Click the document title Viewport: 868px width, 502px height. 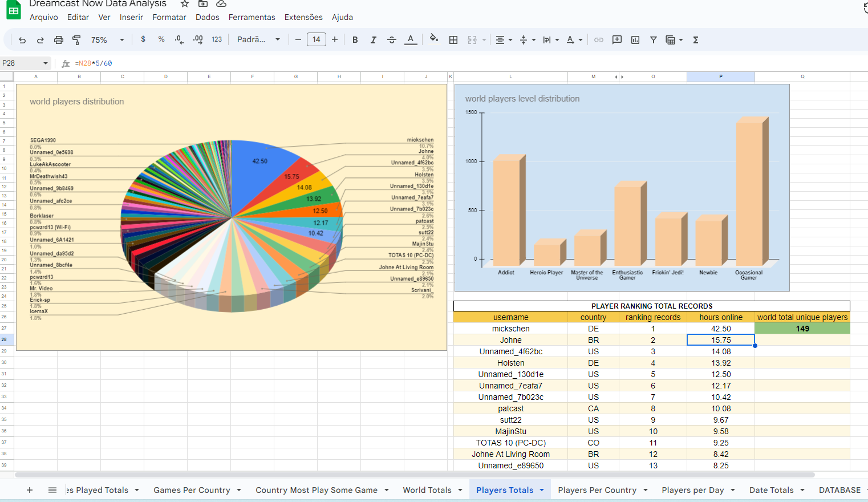[x=98, y=3]
